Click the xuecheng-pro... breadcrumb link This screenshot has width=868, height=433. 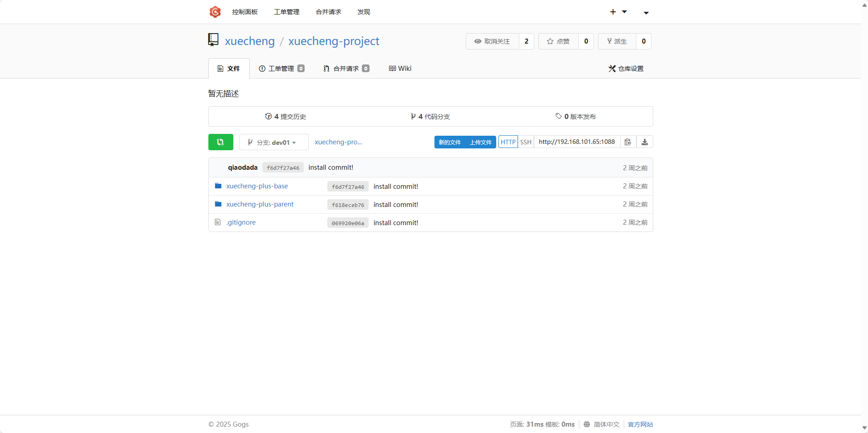[339, 142]
